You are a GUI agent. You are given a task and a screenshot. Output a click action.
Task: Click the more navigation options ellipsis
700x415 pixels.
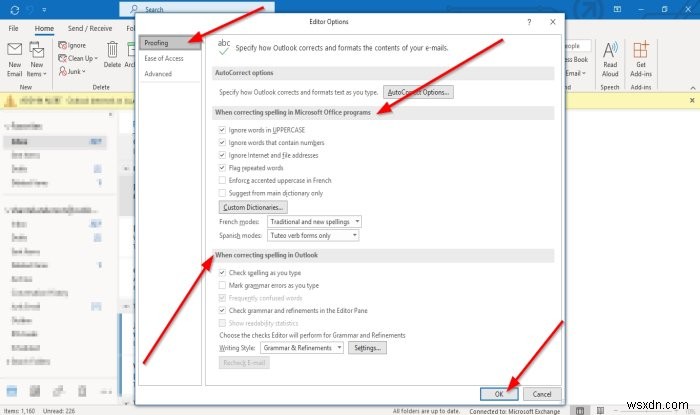106,392
